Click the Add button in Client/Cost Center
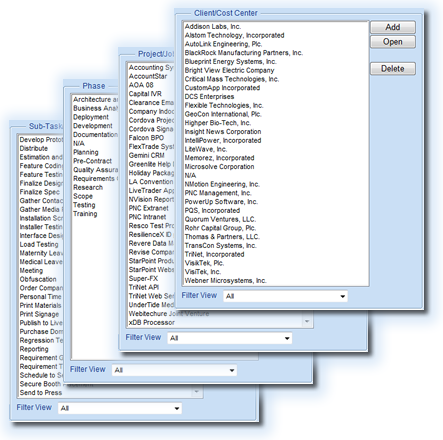 393,27
